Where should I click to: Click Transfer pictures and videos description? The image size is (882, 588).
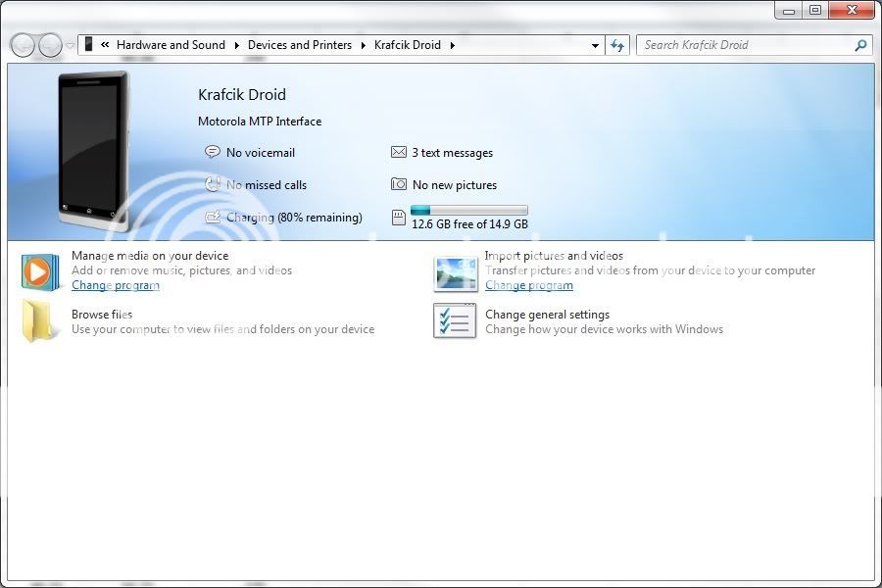click(x=651, y=270)
